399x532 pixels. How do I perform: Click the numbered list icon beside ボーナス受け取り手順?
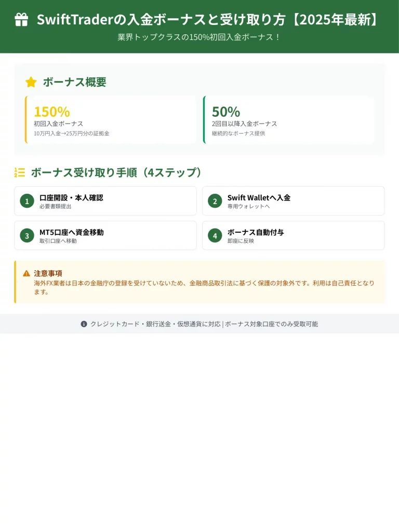[x=20, y=172]
